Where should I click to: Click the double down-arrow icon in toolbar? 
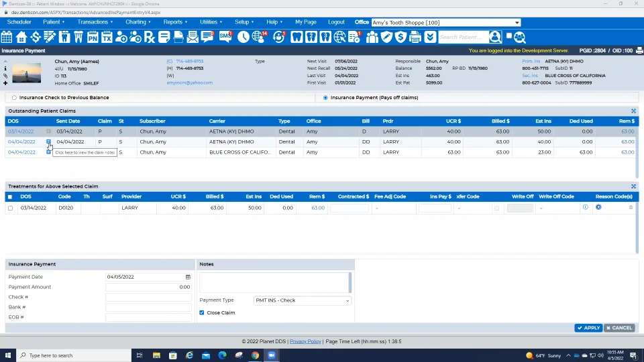(x=429, y=37)
